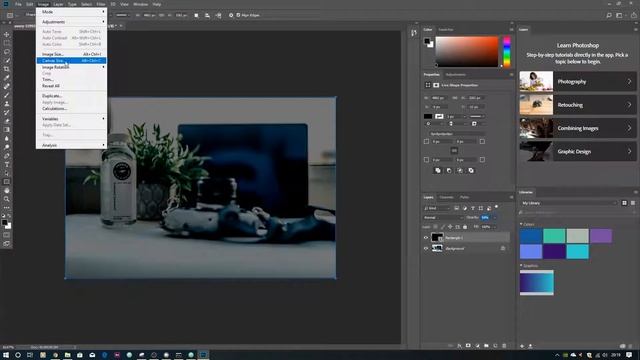Open File Explorer from the taskbar
This screenshot has width=640, height=360.
67,355
